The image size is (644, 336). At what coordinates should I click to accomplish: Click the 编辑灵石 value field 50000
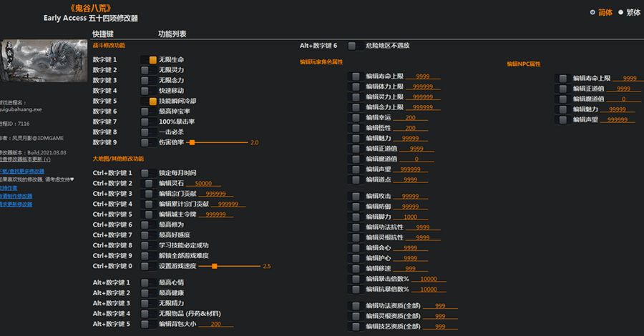pyautogui.click(x=213, y=184)
